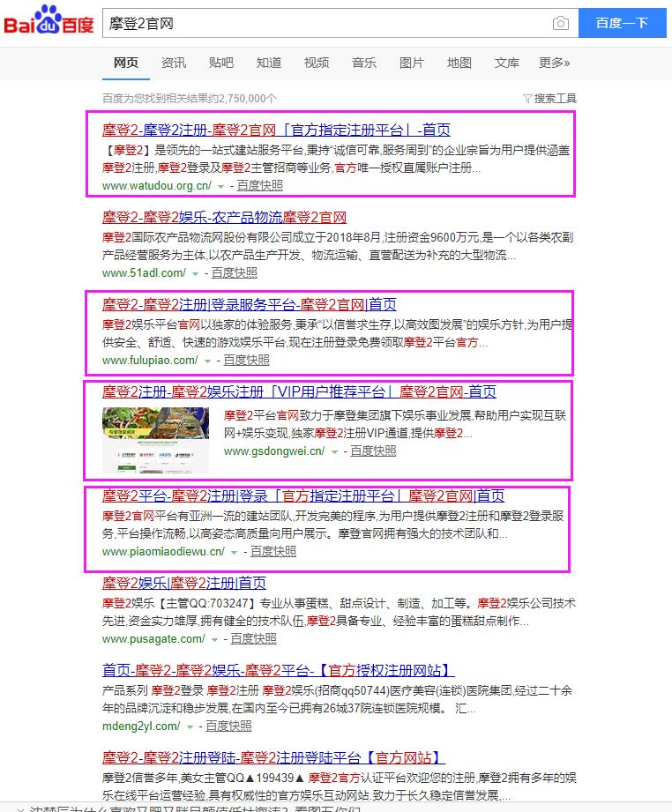Image resolution: width=672 pixels, height=812 pixels.
Task: Expand arrow next to www.piaomiaodiewu.cn
Action: (235, 553)
